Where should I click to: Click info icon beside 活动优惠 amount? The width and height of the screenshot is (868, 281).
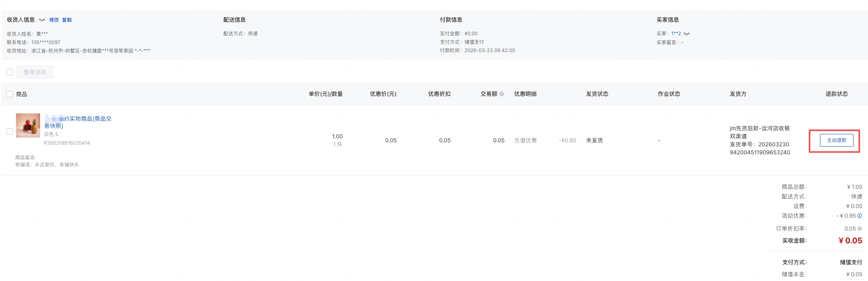point(860,216)
